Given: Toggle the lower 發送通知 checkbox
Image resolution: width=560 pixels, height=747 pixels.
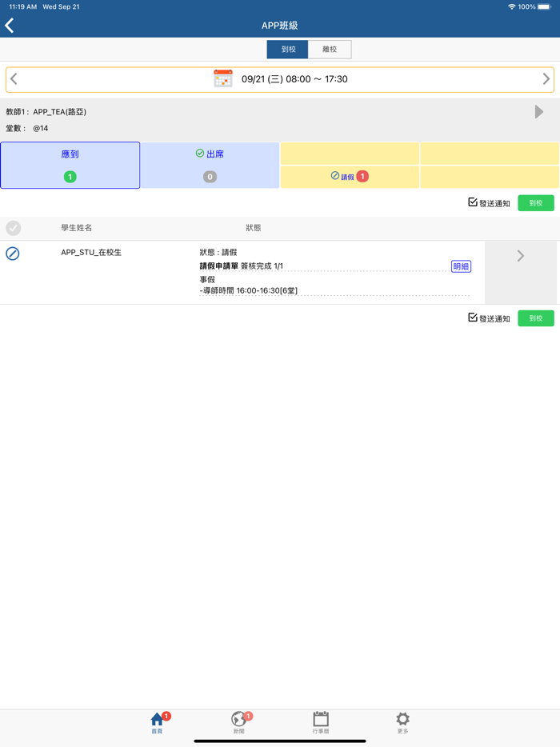Looking at the screenshot, I should 472,318.
